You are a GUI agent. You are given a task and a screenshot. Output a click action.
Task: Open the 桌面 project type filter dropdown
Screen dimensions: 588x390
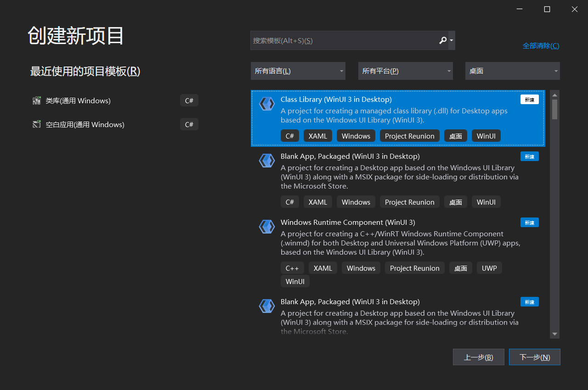[x=513, y=71]
